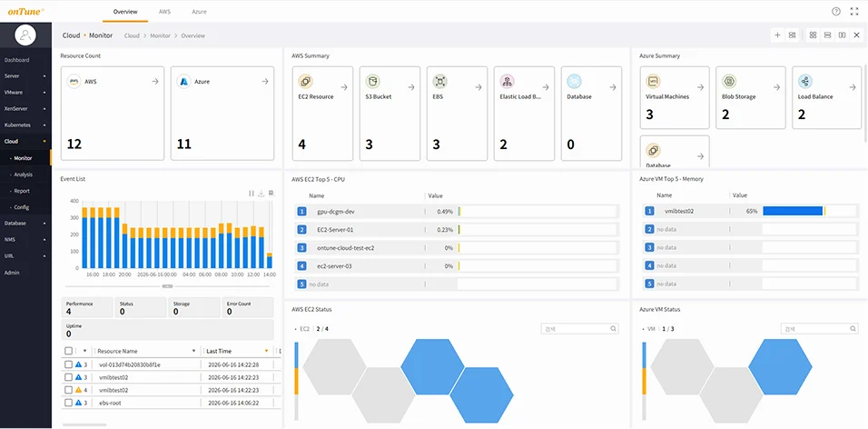This screenshot has width=868, height=429.
Task: Download the Event List data
Action: point(261,194)
